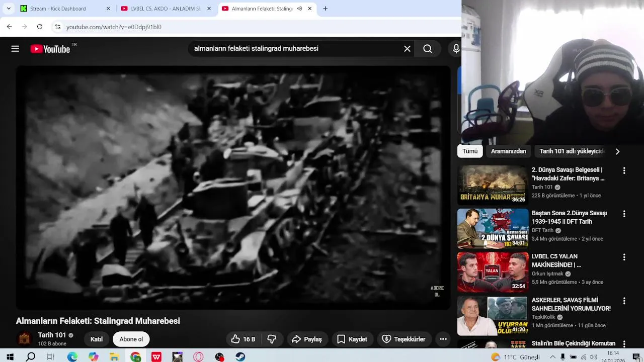Open options for Havadaki Zafer Britanya video

pyautogui.click(x=624, y=171)
